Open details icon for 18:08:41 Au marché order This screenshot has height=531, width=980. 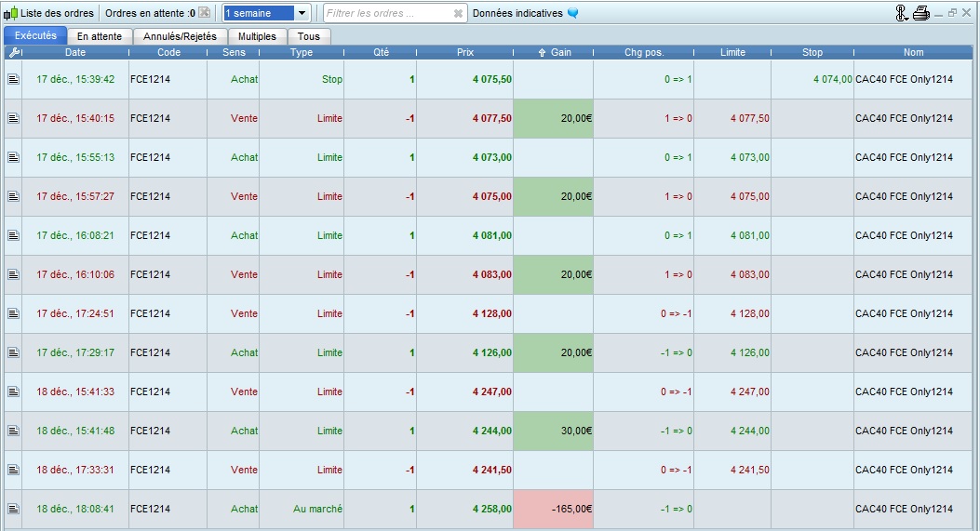coord(13,509)
